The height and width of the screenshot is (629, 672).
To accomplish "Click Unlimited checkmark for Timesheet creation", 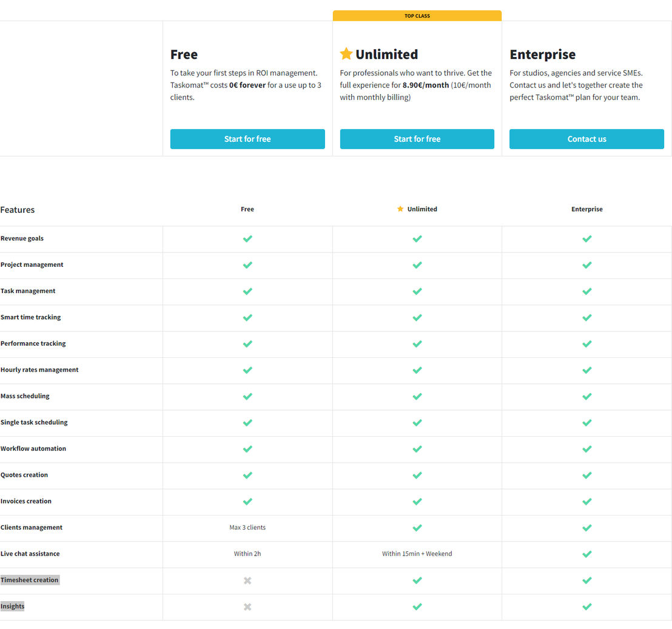I will (x=417, y=580).
